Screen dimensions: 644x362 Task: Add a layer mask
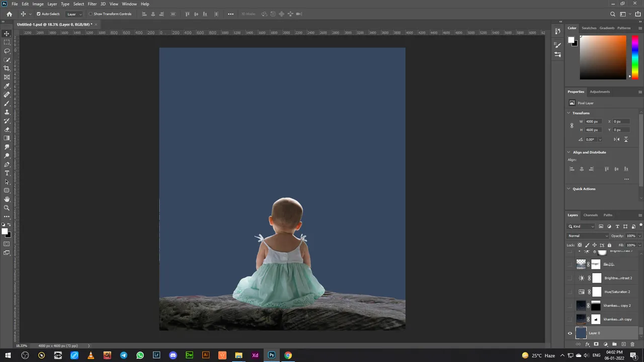596,344
